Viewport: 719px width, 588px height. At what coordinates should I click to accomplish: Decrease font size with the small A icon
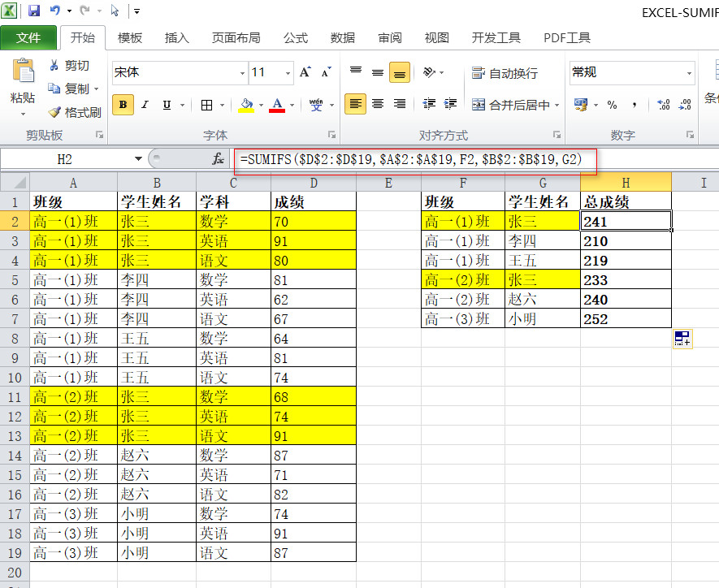326,72
